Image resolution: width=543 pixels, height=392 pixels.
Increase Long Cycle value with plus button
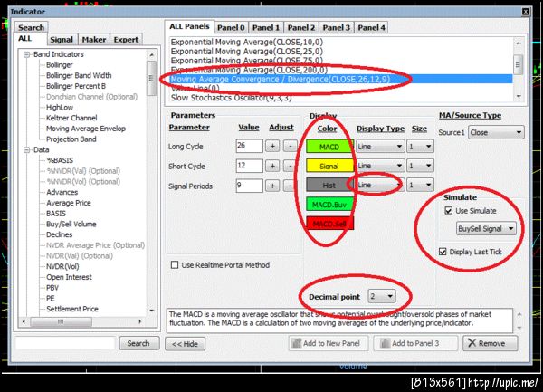272,146
